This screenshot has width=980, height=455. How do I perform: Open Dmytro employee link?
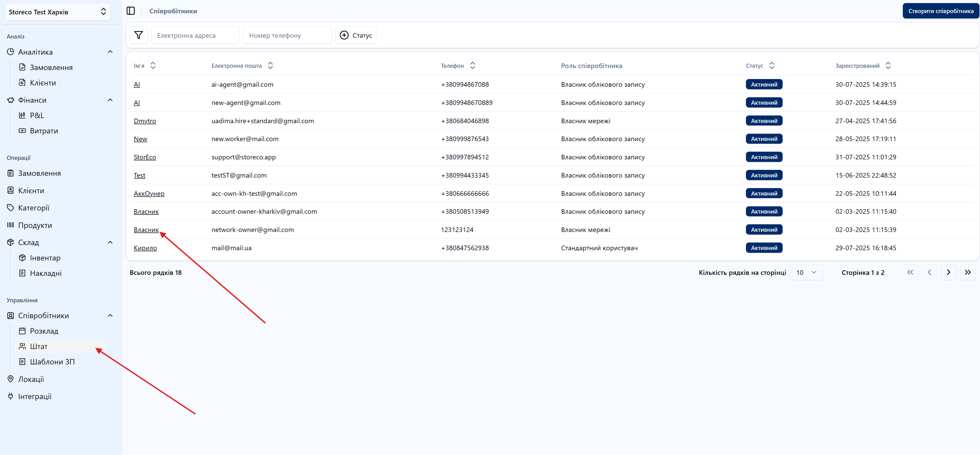[145, 121]
